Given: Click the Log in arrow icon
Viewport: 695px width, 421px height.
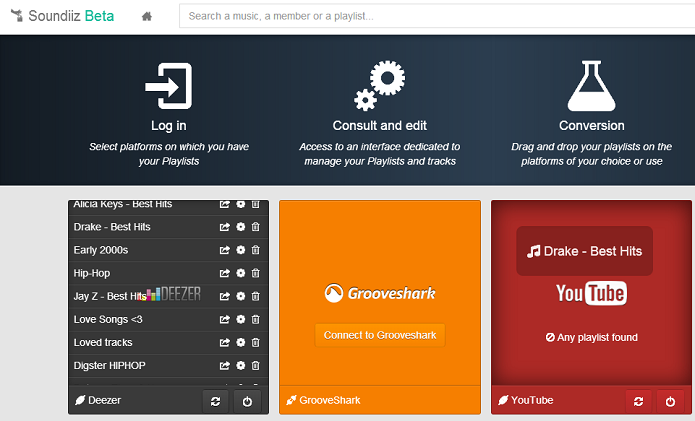Looking at the screenshot, I should point(168,86).
